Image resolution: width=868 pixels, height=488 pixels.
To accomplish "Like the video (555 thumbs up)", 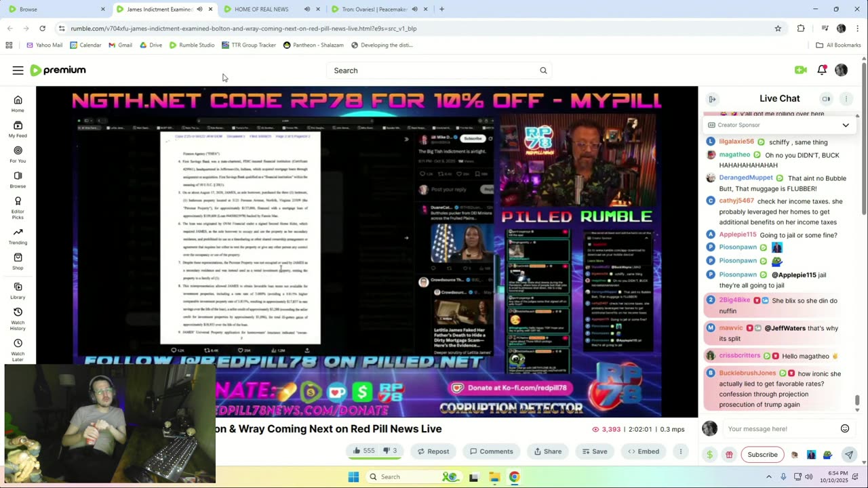I will click(x=363, y=451).
